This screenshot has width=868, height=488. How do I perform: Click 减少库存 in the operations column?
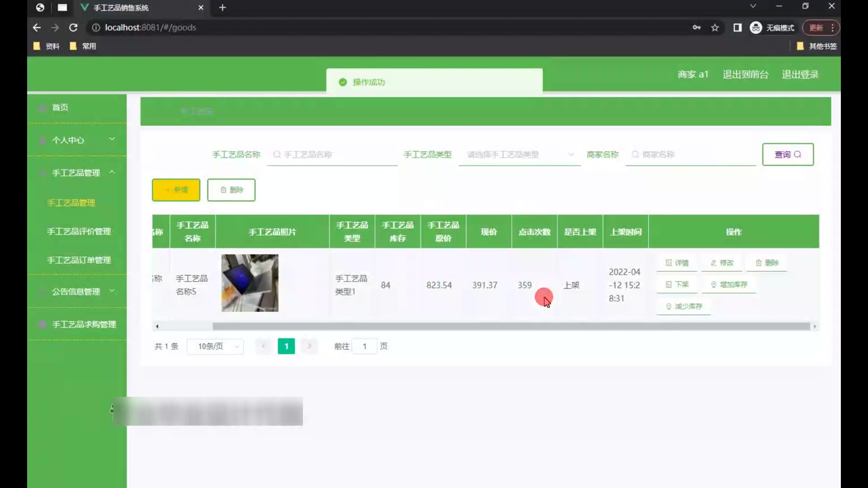click(684, 306)
